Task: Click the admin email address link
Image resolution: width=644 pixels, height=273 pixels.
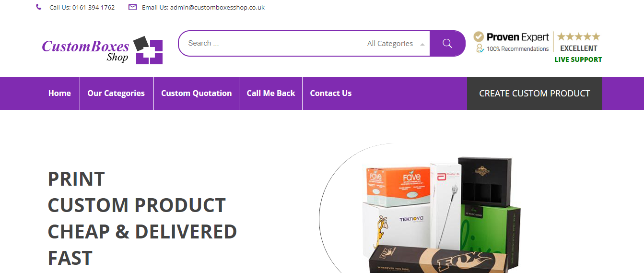Action: (217, 7)
